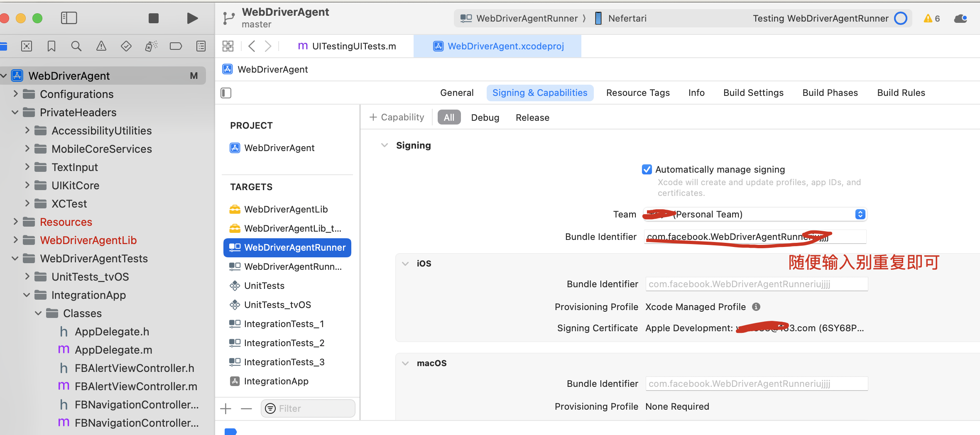Collapse the macOS signing section
Screen dimensions: 980x435
tap(405, 363)
